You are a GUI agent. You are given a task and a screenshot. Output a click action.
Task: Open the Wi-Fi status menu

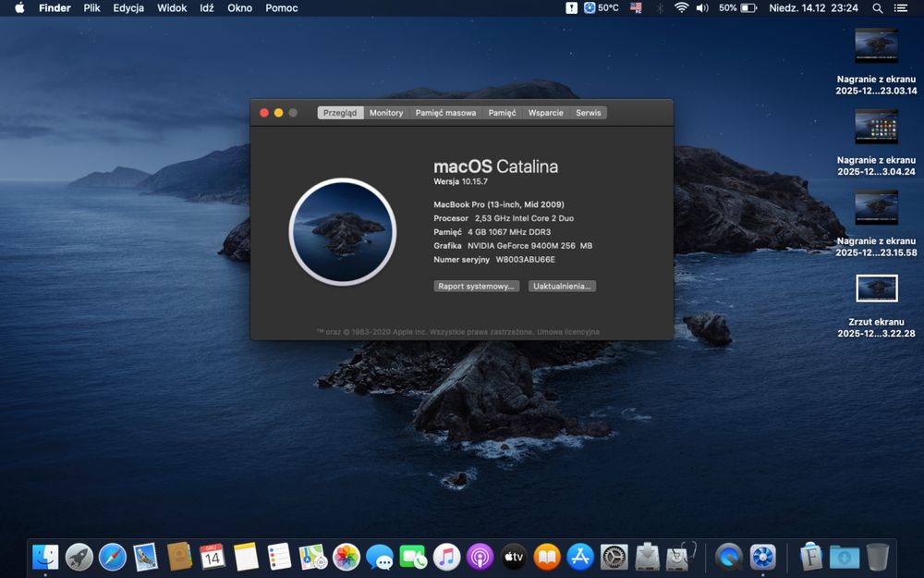pos(681,7)
